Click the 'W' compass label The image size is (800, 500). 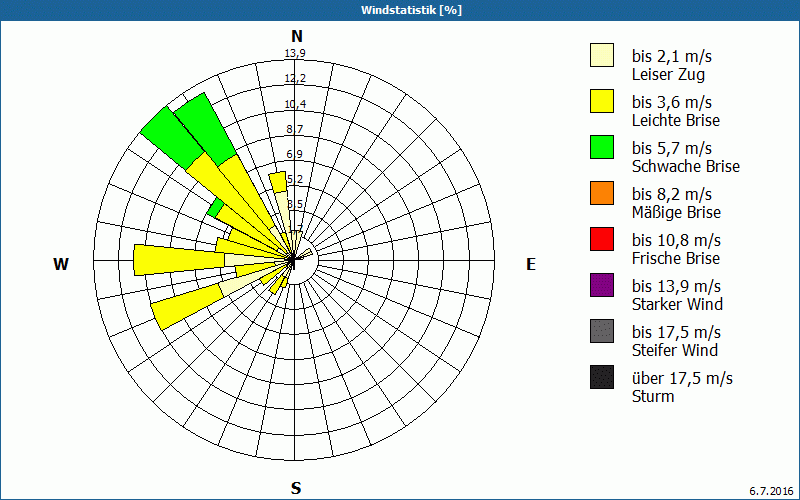pos(61,264)
